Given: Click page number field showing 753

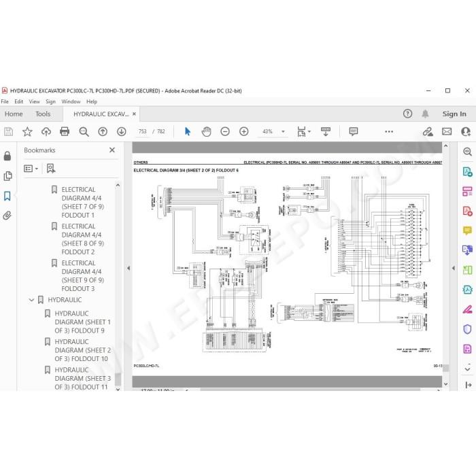Looking at the screenshot, I should (x=143, y=132).
